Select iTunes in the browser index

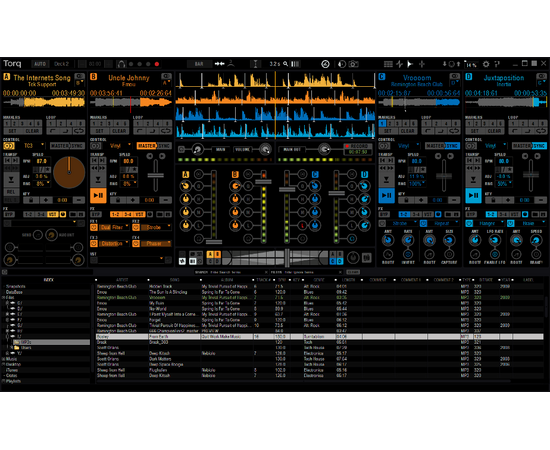pos(12,370)
